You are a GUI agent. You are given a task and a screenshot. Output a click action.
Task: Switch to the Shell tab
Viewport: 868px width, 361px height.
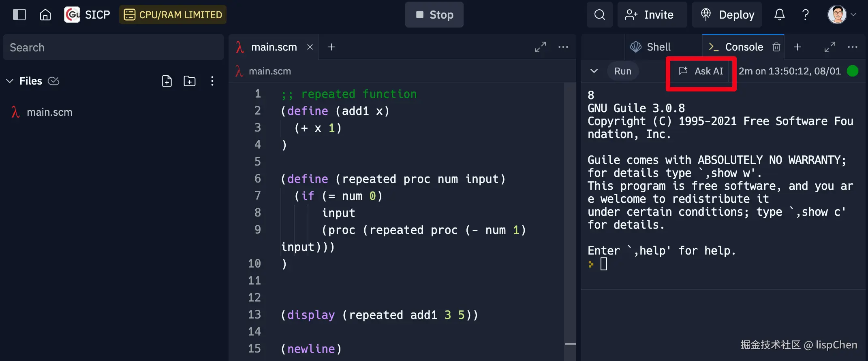click(650, 47)
